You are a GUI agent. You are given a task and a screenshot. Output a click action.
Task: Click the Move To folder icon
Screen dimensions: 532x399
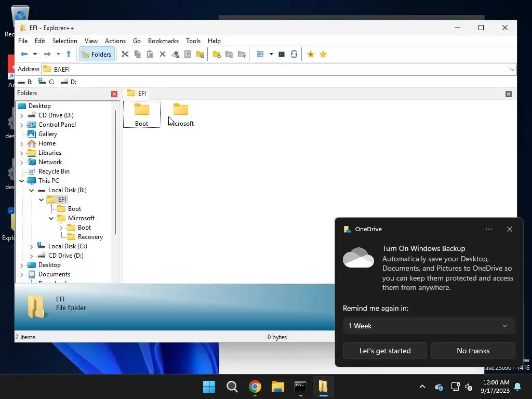[x=242, y=54]
